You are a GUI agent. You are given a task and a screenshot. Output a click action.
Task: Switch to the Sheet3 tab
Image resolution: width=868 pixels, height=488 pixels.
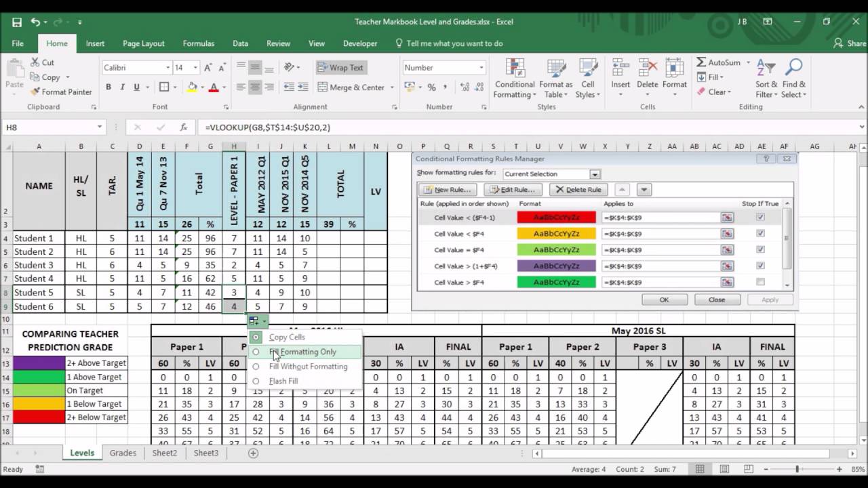pos(205,453)
